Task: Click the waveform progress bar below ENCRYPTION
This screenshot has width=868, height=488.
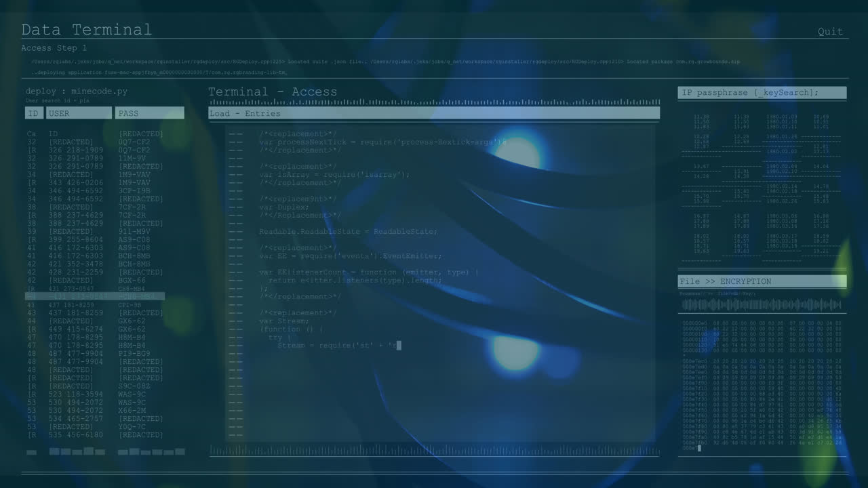Action: coord(762,305)
